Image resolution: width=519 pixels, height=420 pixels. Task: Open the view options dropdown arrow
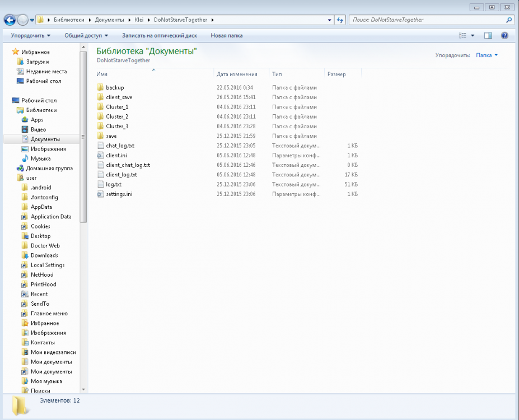click(x=473, y=35)
